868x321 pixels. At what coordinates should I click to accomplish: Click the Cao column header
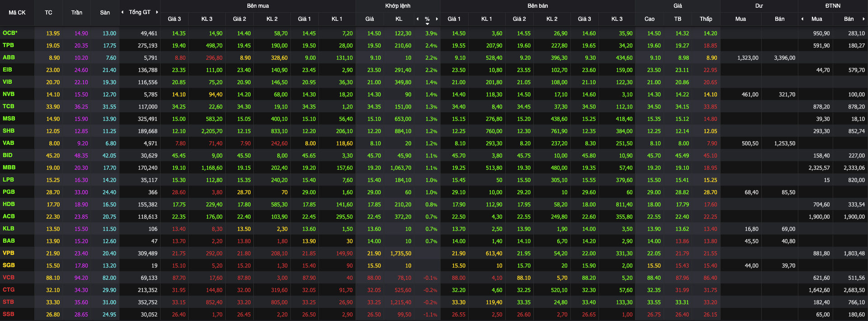650,19
